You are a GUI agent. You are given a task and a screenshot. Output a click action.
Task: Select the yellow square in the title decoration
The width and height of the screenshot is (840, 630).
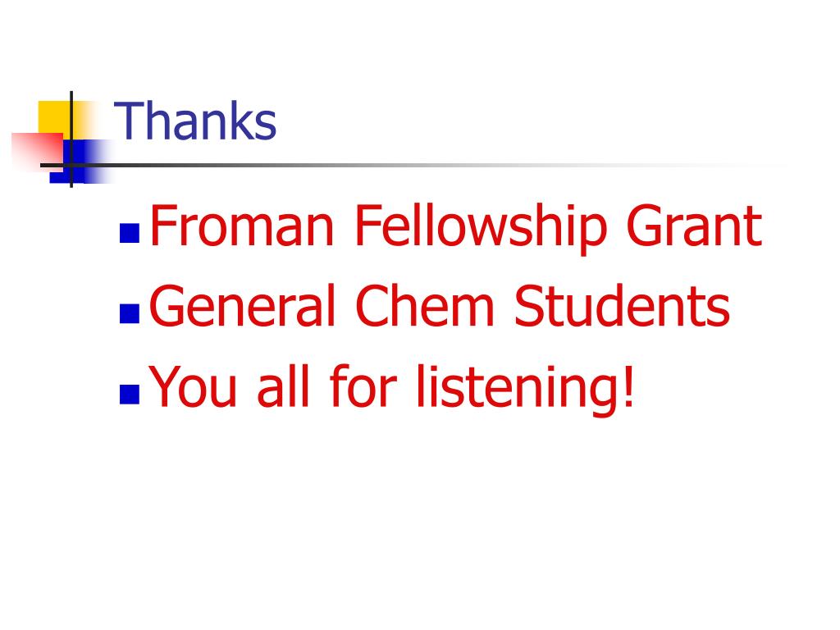point(53,117)
